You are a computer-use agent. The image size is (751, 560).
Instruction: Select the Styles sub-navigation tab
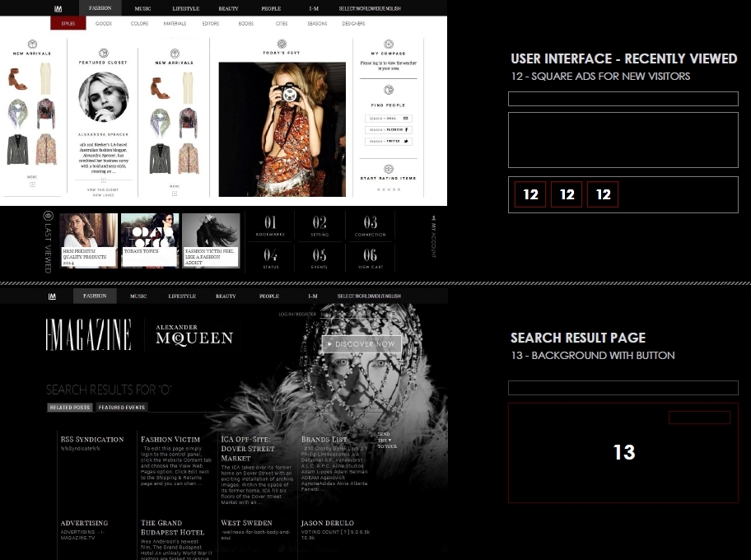68,23
